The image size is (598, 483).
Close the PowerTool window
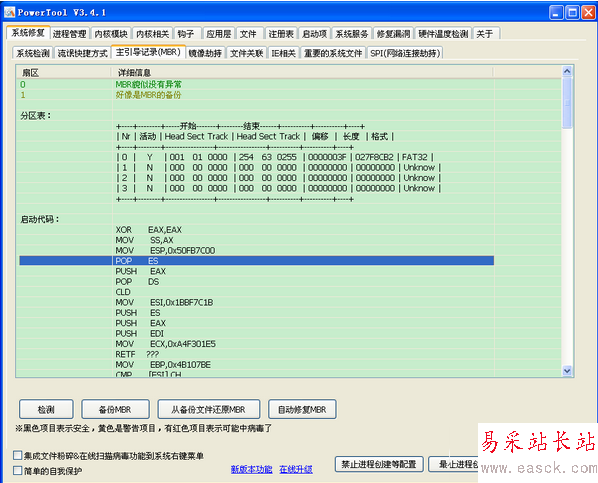point(588,13)
